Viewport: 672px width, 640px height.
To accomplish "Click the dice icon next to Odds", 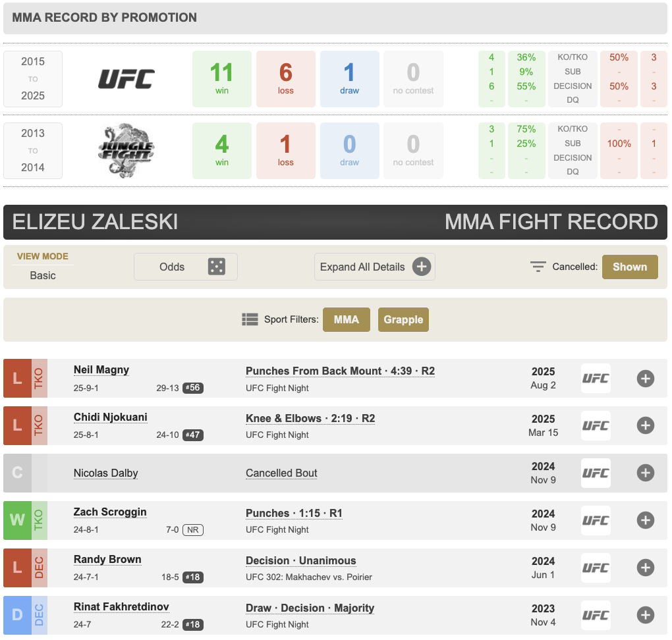I will tap(216, 267).
